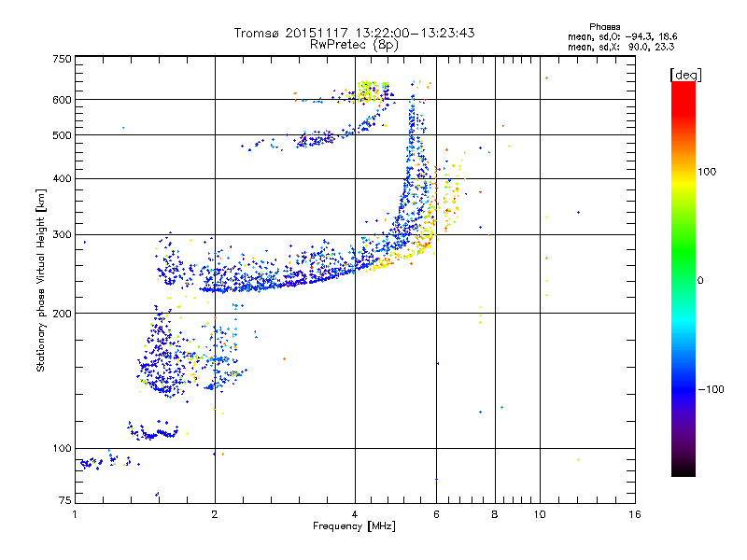747x560 pixels.
Task: Click the 'Stationary phase Virtual Height [km]' label
Action: tap(41, 280)
